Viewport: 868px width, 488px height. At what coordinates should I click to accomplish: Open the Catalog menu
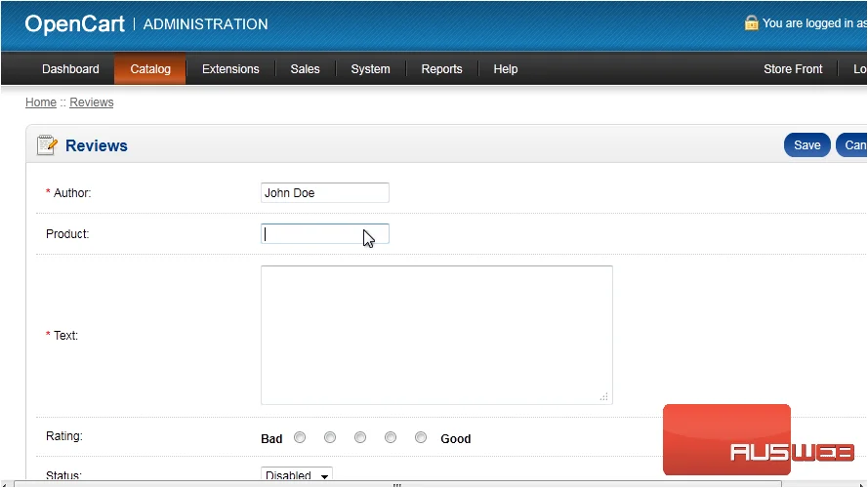click(x=150, y=69)
